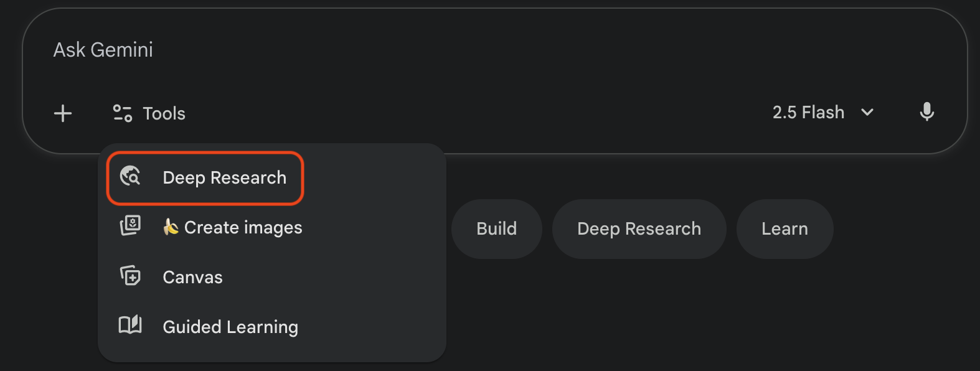Select the Canvas menu entry

click(192, 278)
